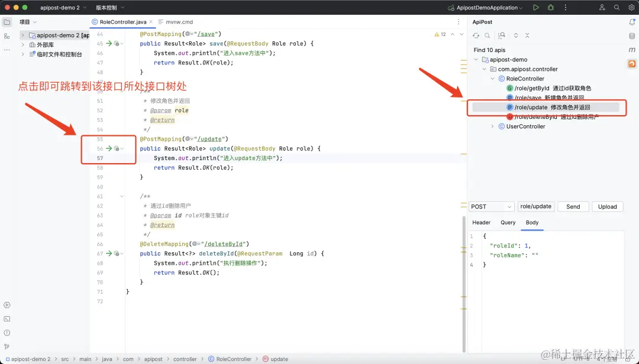Select the Query tab
This screenshot has width=639, height=364.
(508, 222)
